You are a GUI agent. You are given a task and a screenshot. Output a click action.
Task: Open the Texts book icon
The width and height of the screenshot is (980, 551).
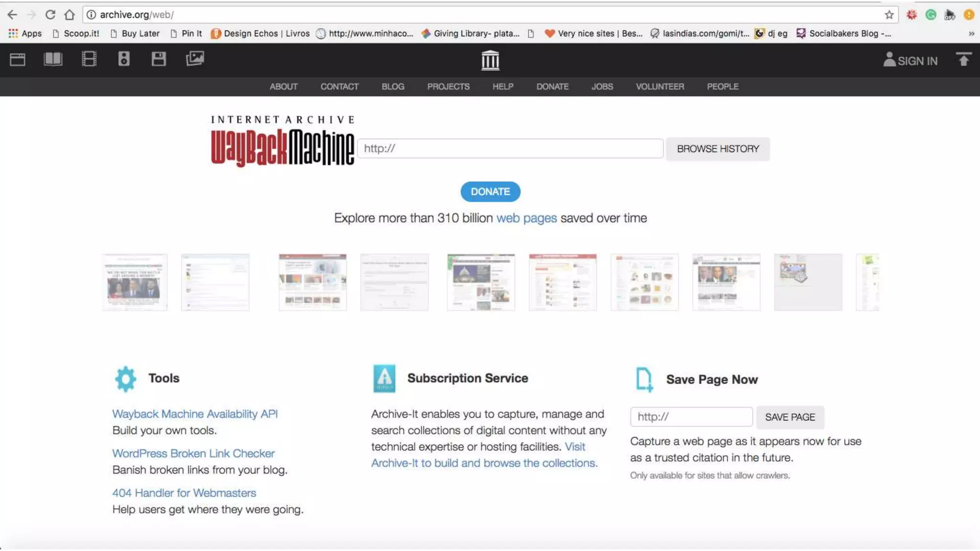click(x=53, y=59)
